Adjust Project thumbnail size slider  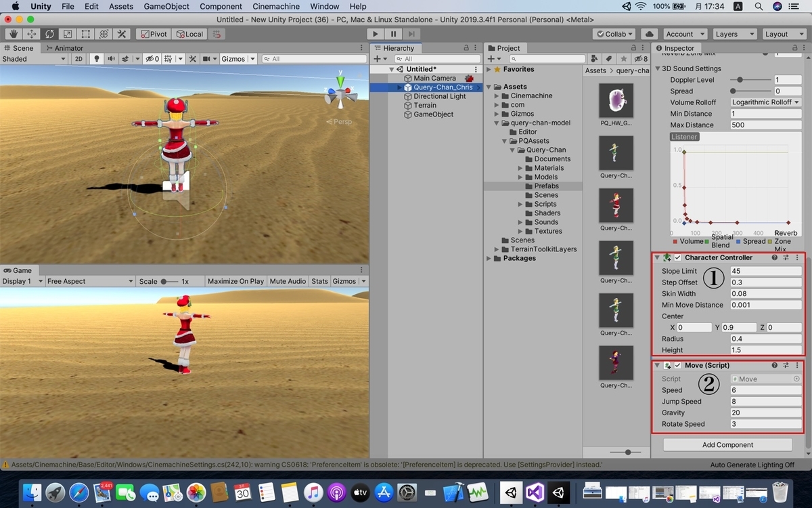point(628,452)
